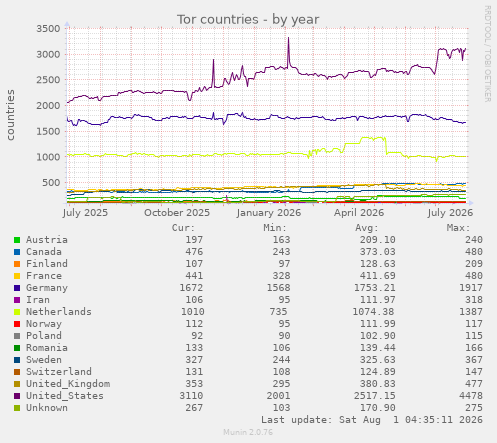Viewport: 497px width, 443px height.
Task: Click the 'countries' y-axis label
Action: [11, 115]
